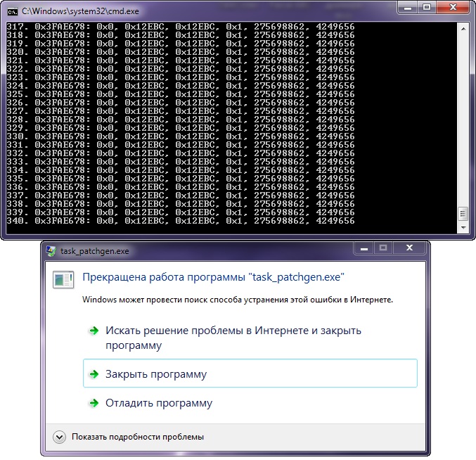Viewport: 476px width, 460px height.
Task: Click the task_patchgen.exe title bar icon
Action: pyautogui.click(x=51, y=251)
